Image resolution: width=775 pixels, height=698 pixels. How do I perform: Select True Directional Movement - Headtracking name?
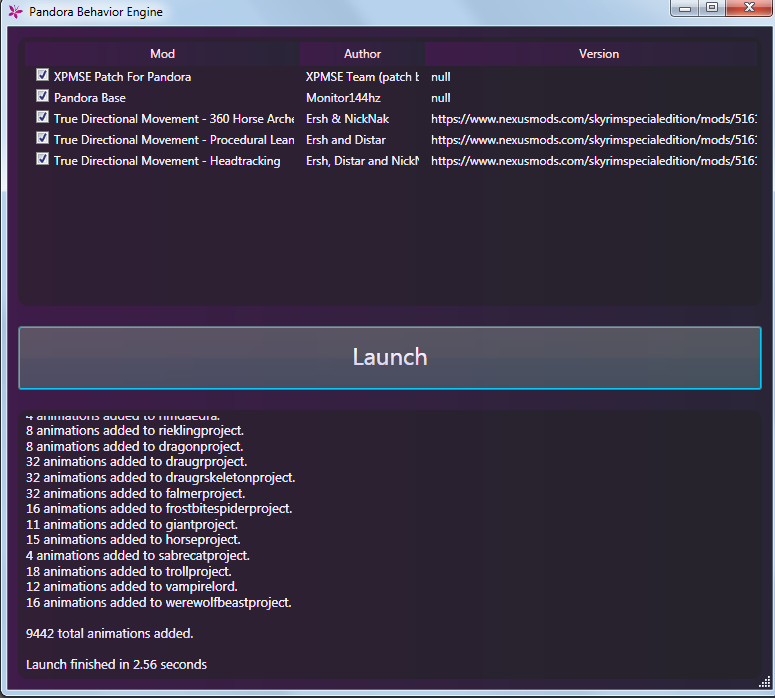pos(167,161)
